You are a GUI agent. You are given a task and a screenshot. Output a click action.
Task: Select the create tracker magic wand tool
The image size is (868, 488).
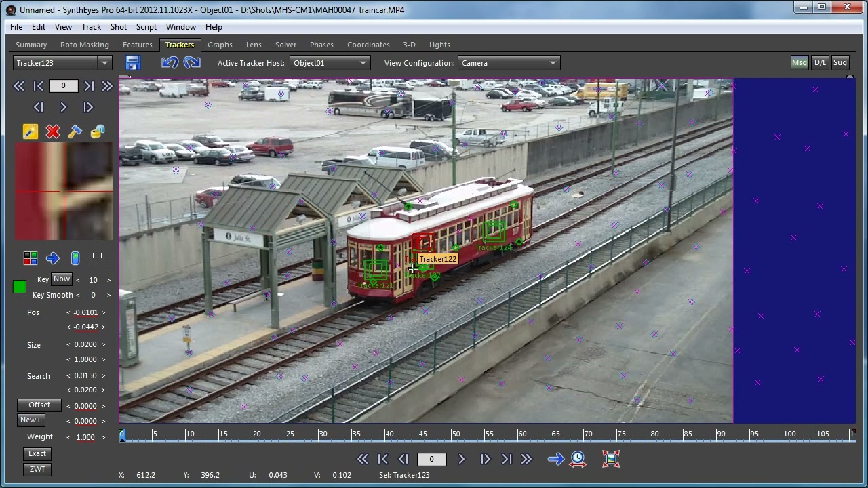pos(30,131)
